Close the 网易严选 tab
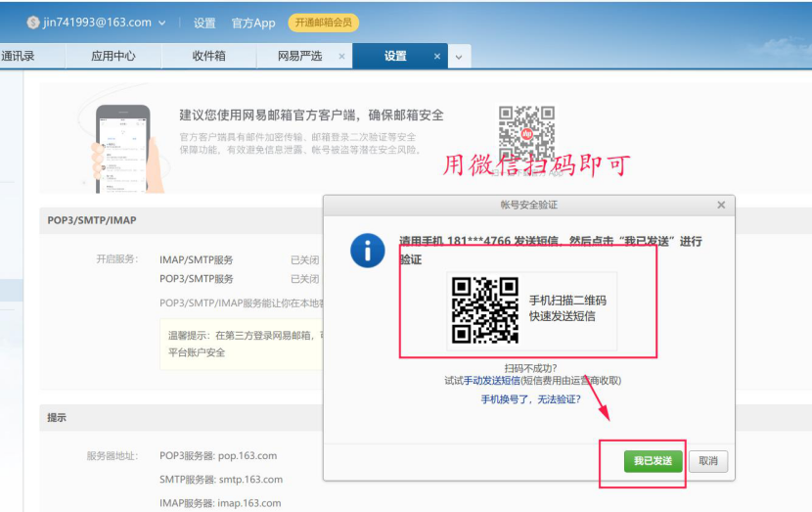Image resolution: width=812 pixels, height=512 pixels. tap(341, 56)
